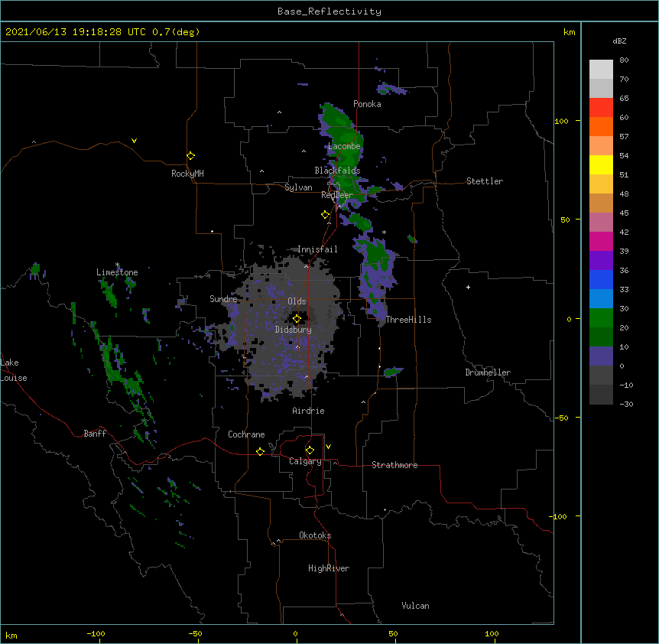Click the white asterisk above Limestone label
Screen dimensions: 659x644
pos(118,265)
